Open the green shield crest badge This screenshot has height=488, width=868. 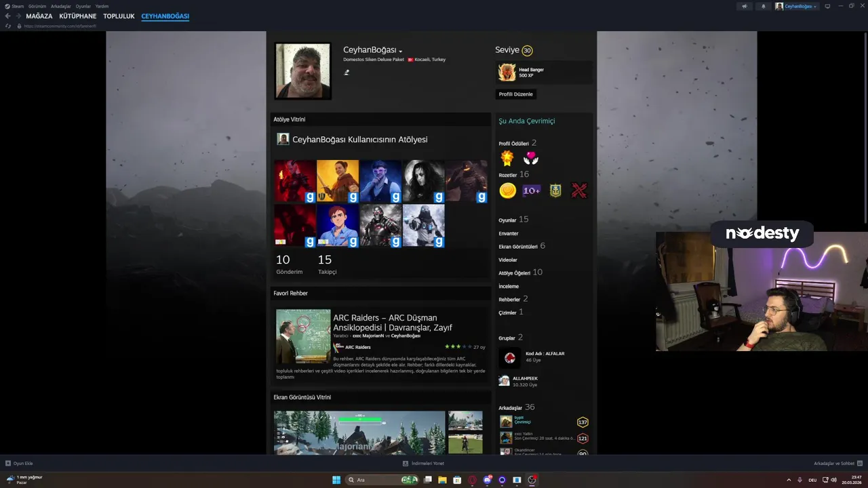555,190
